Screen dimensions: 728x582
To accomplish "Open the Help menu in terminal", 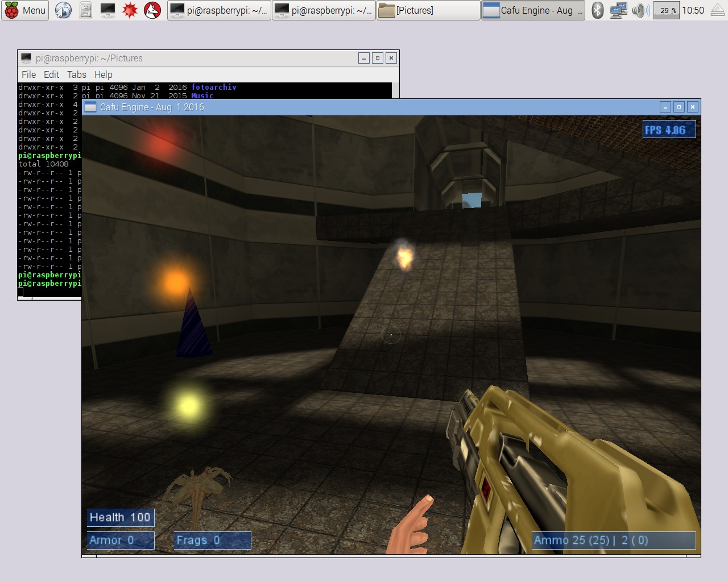I will 103,74.
